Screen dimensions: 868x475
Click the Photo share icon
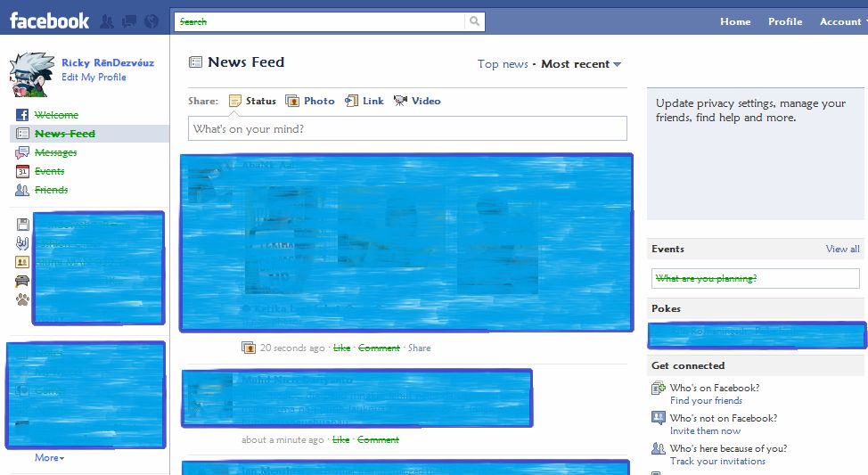292,101
